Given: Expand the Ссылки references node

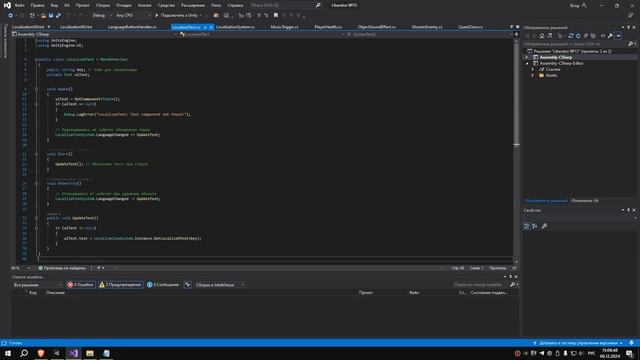Looking at the screenshot, I should click(533, 69).
